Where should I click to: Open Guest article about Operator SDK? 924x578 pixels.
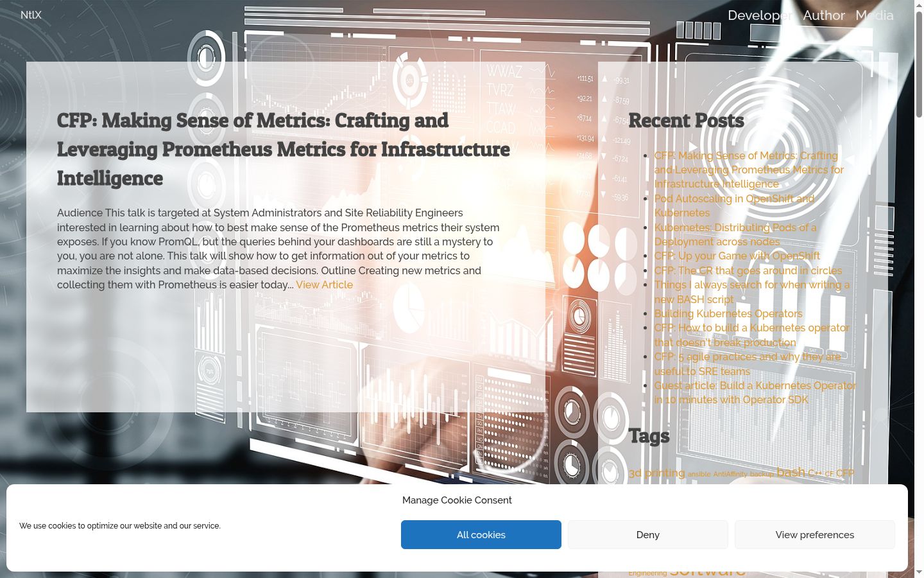point(755,392)
